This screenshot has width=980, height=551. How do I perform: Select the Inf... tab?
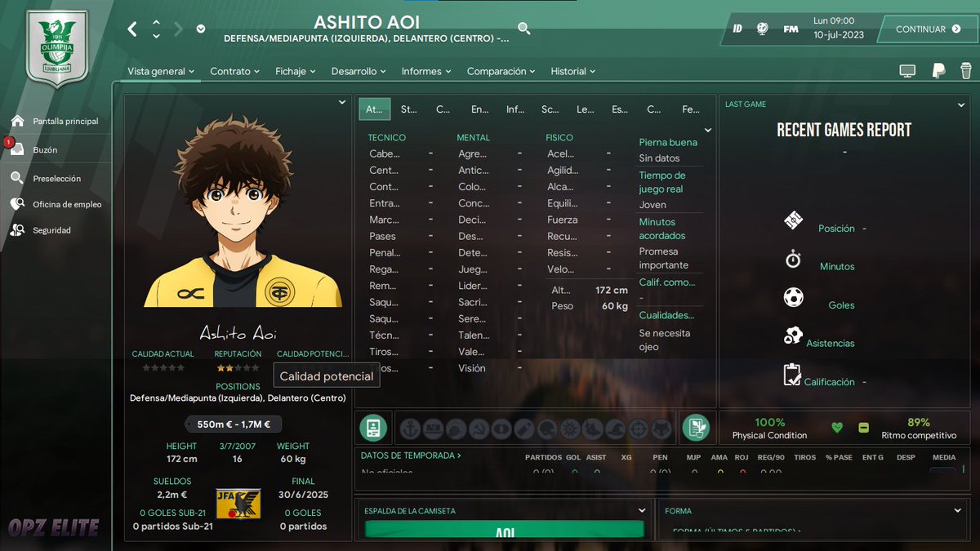click(515, 109)
